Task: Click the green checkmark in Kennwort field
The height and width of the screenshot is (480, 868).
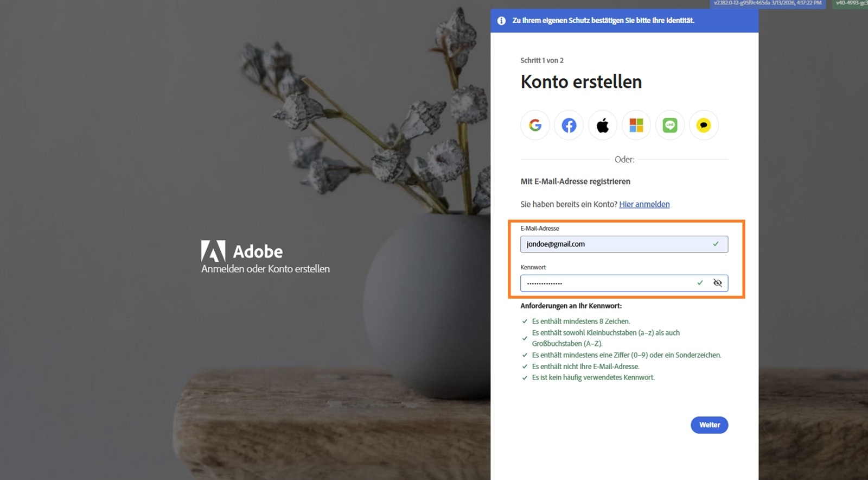Action: coord(700,283)
